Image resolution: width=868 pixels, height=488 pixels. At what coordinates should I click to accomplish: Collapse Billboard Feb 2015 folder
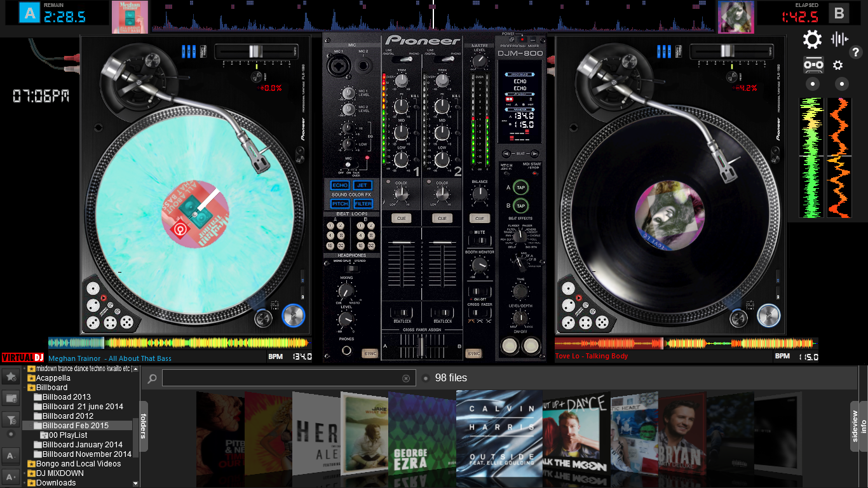(32, 426)
